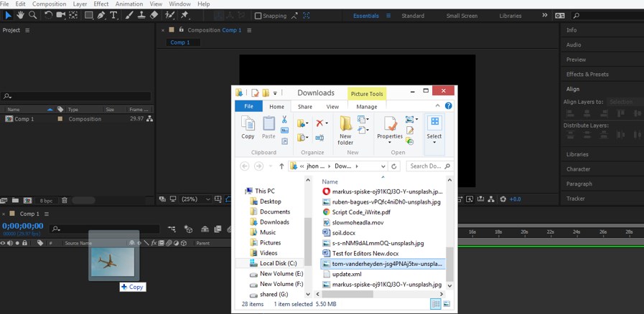Delete selected project item with trash icon
The image size is (644, 314).
click(x=63, y=200)
